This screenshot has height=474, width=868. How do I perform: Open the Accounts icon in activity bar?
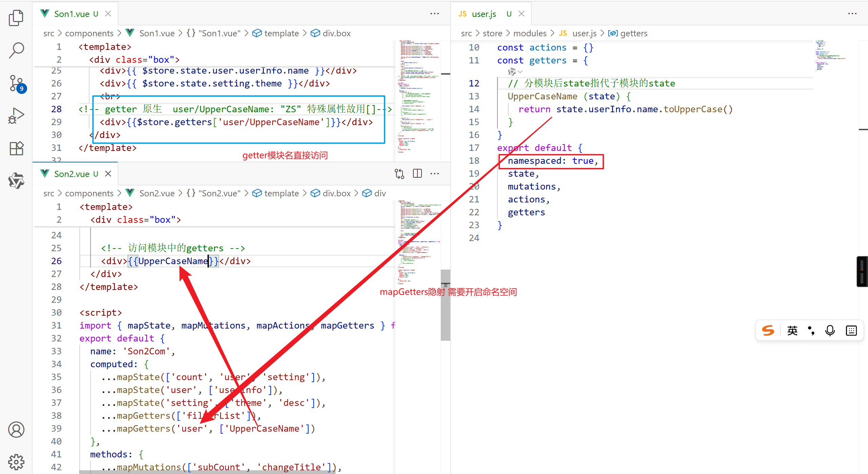pos(16,430)
